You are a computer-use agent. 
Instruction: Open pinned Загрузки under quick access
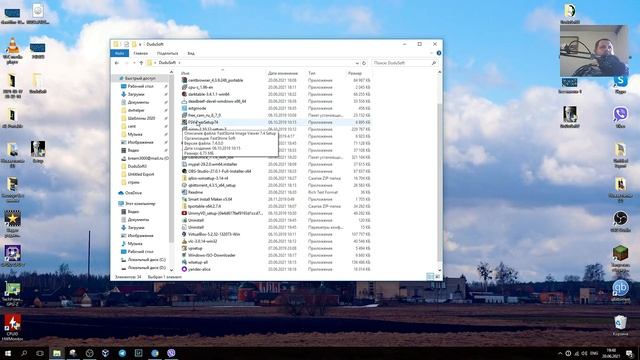pos(136,94)
